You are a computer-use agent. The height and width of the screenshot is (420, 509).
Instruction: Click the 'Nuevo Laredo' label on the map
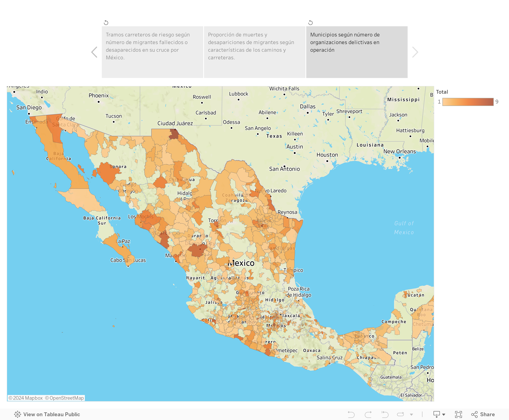(270, 191)
